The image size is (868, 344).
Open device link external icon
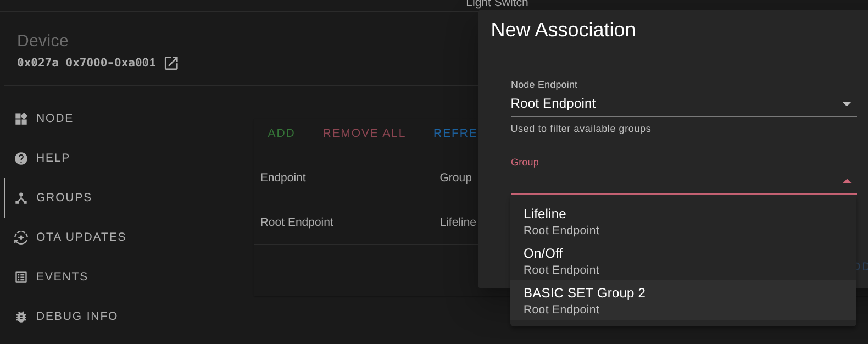(171, 63)
